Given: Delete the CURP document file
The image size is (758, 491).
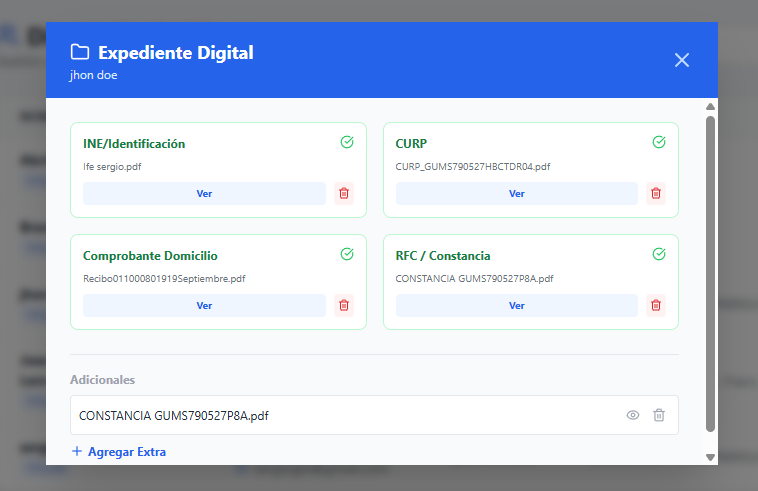Looking at the screenshot, I should coord(656,193).
